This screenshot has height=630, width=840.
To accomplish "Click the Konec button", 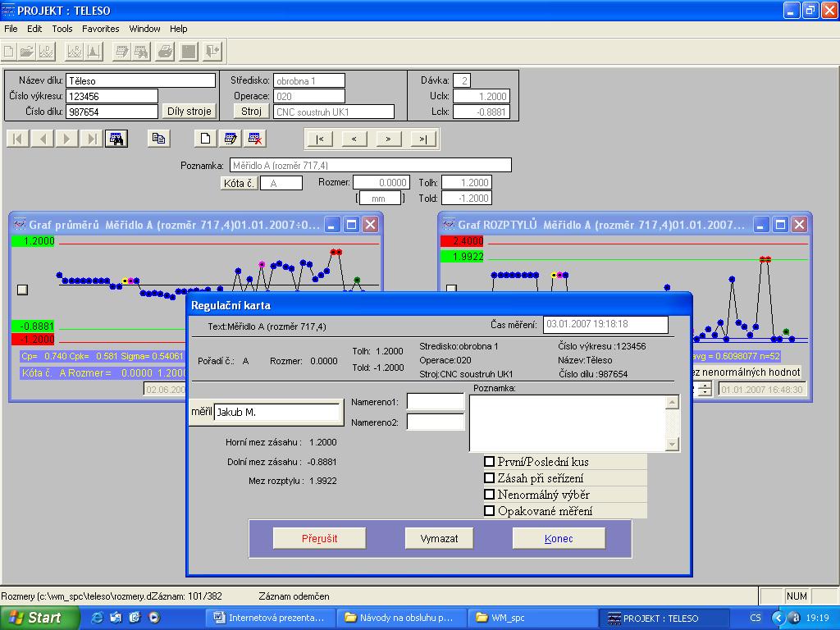I will [559, 538].
